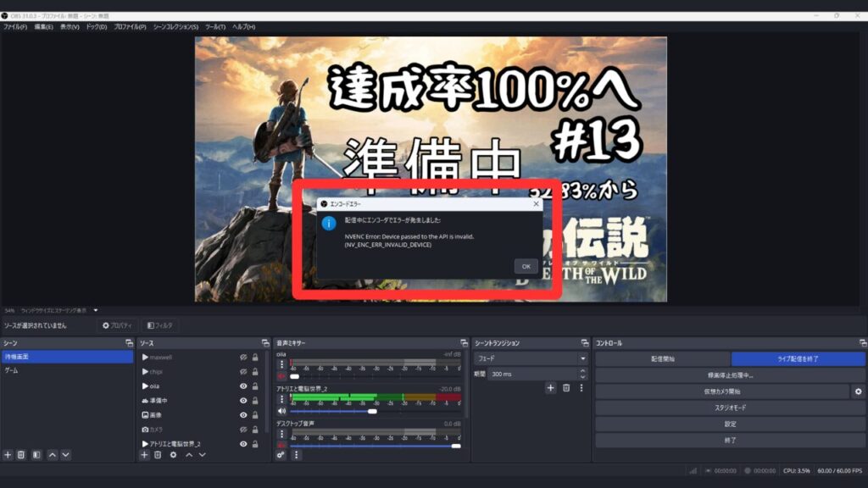Show the chipi source
The height and width of the screenshot is (488, 868).
click(243, 372)
